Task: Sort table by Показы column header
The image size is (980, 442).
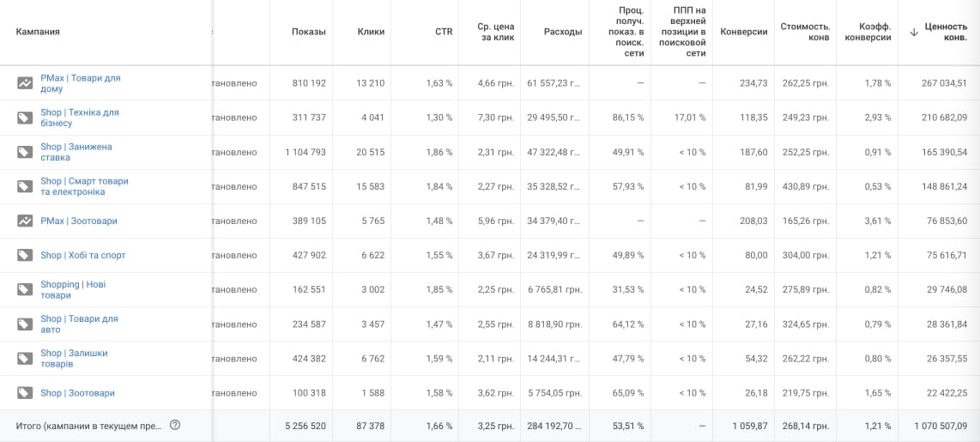Action: point(308,32)
